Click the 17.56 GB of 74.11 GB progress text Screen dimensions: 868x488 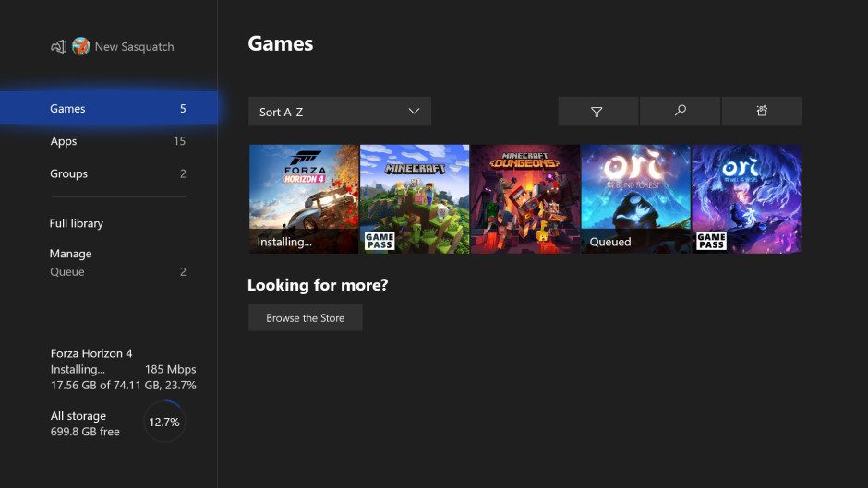pos(124,385)
